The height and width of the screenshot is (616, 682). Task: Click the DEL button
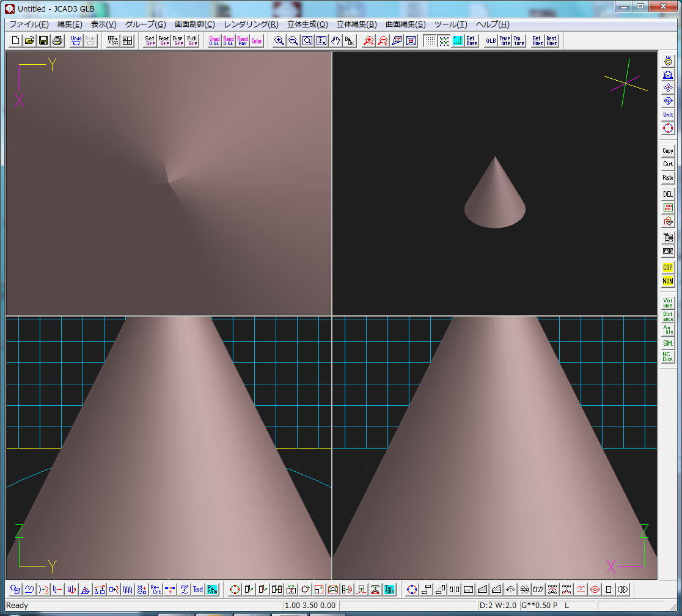point(668,194)
